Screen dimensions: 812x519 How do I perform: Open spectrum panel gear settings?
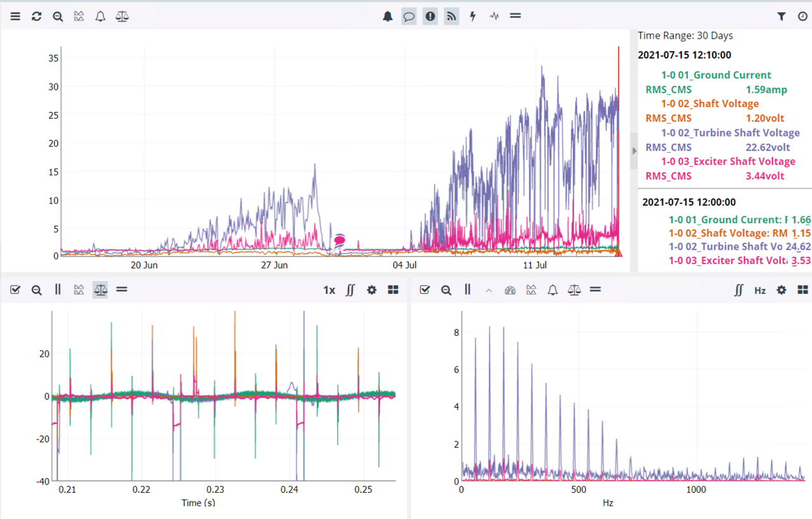(x=781, y=290)
